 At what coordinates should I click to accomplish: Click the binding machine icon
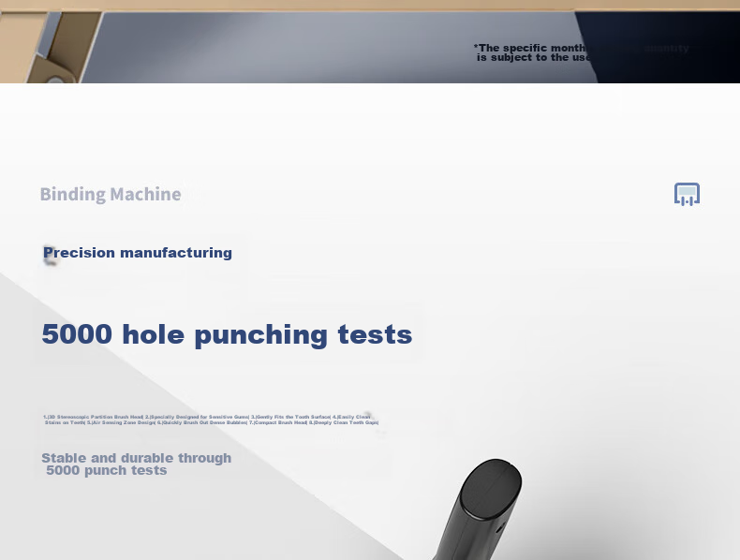click(x=687, y=195)
